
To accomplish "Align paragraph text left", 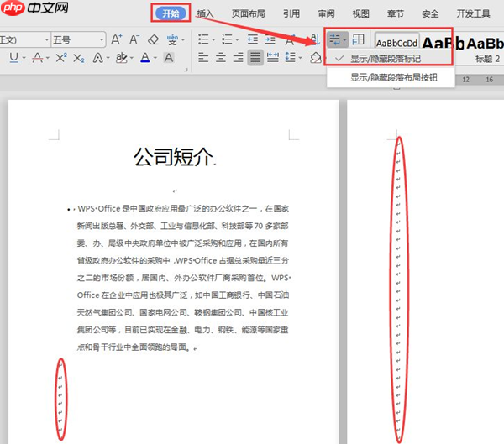I will point(203,58).
